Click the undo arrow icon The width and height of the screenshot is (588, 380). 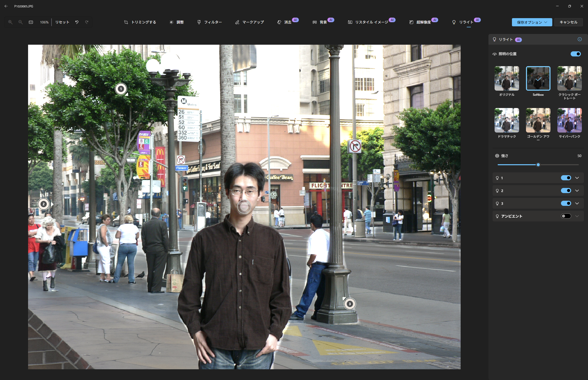pos(77,22)
